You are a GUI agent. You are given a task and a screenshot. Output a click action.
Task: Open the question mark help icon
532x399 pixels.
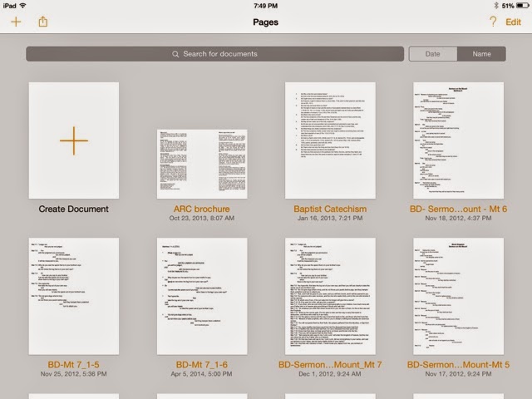coord(493,22)
